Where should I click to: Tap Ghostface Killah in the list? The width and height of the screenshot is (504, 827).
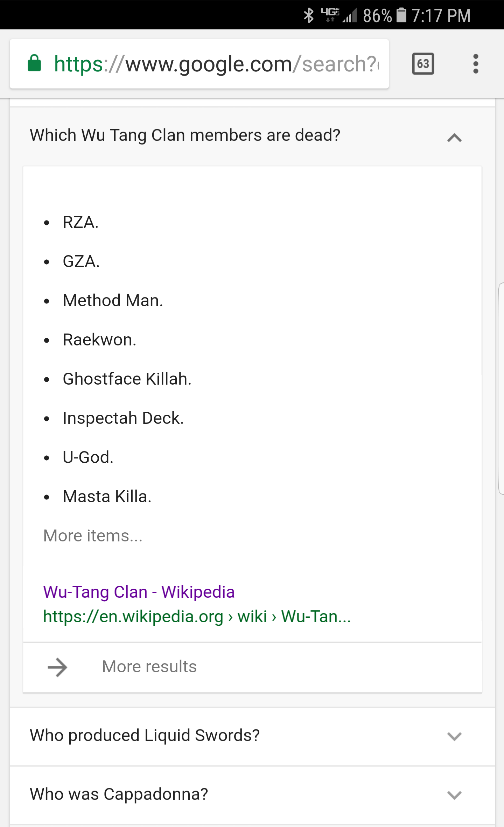coord(127,379)
